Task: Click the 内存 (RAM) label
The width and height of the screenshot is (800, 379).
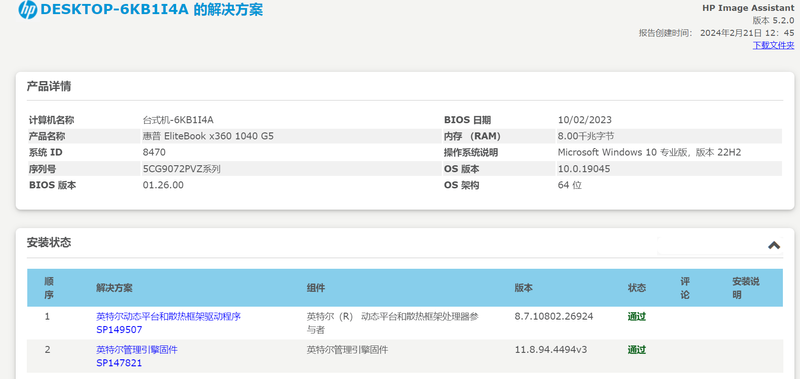Action: tap(472, 136)
